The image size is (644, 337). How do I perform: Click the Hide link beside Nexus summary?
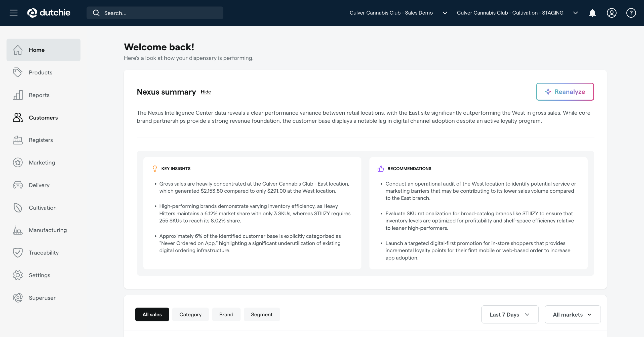pyautogui.click(x=206, y=92)
